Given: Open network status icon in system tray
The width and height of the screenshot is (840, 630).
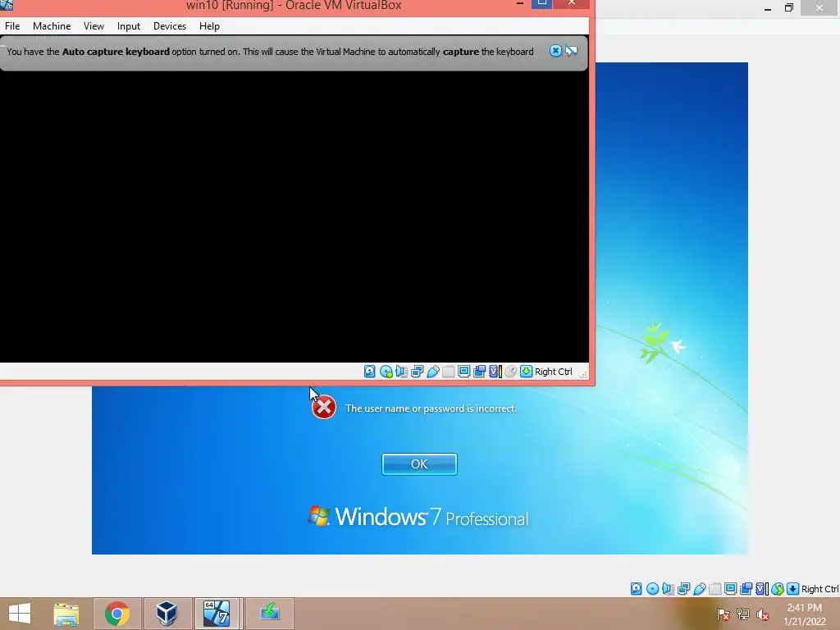Looking at the screenshot, I should point(743,614).
